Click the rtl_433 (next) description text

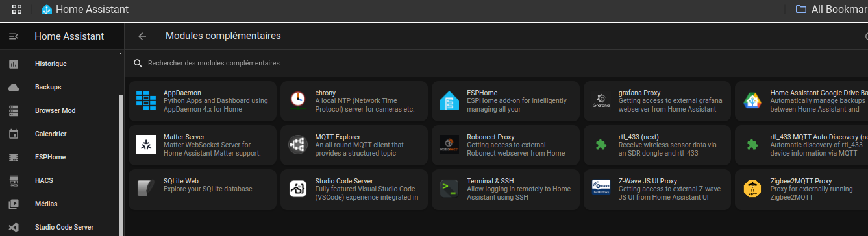669,149
